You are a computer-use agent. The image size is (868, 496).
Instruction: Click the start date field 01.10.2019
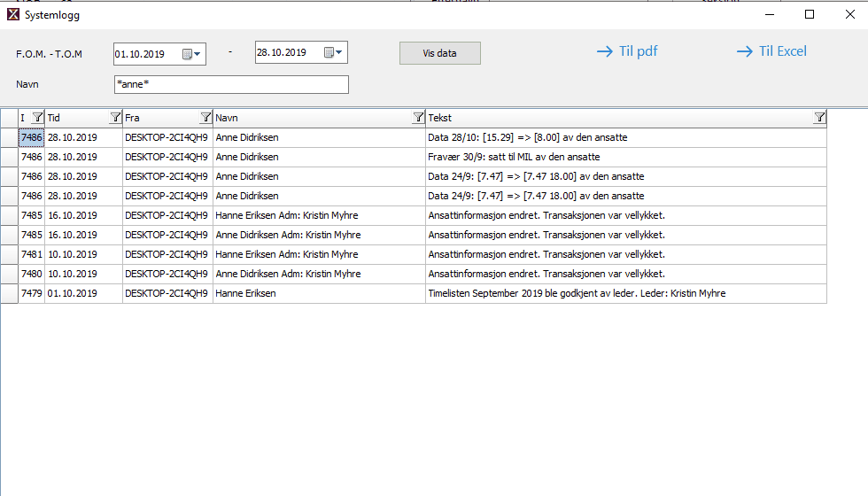(x=146, y=54)
